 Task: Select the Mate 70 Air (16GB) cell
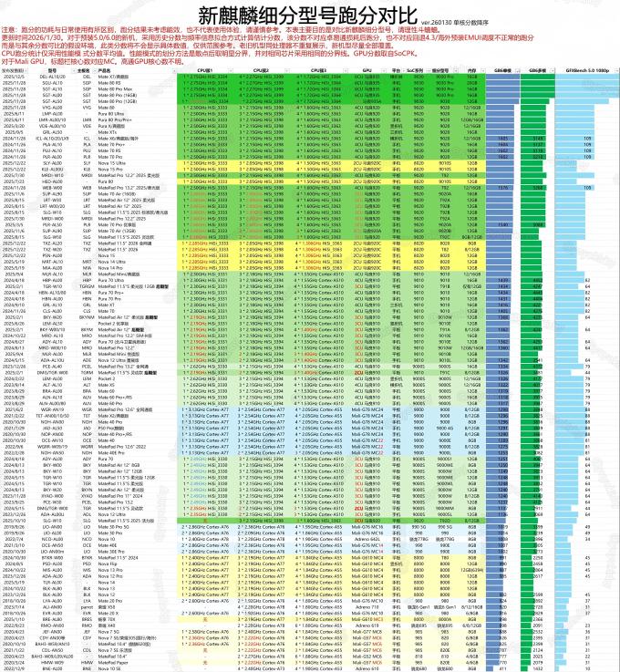(x=117, y=193)
